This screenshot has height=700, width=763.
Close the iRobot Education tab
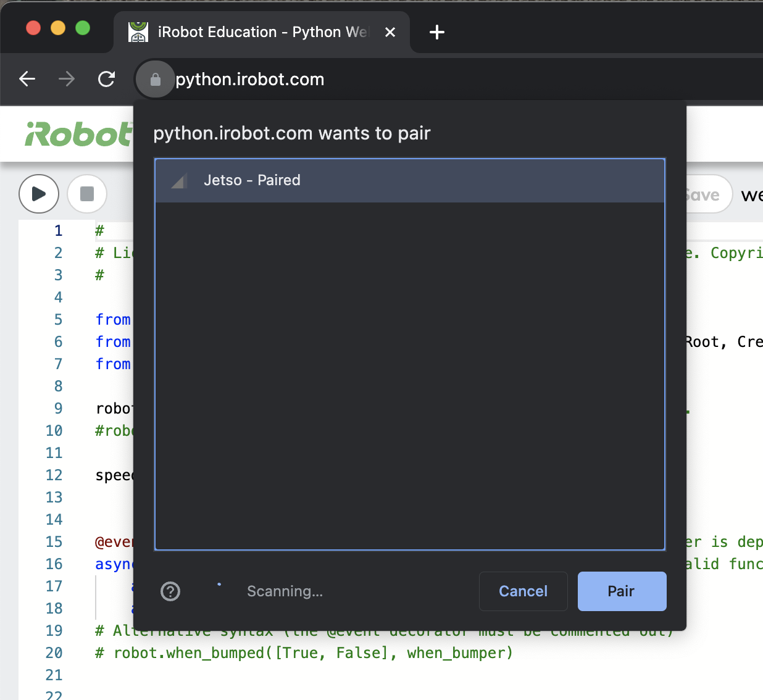pyautogui.click(x=390, y=32)
